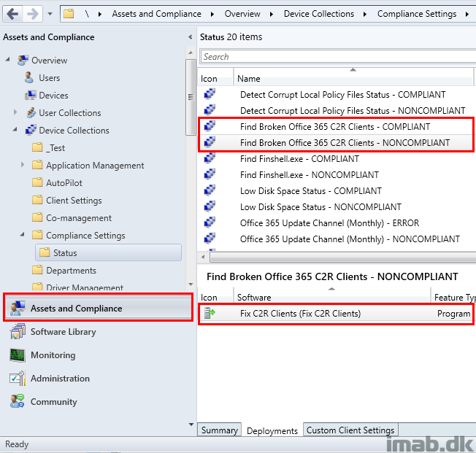
Task: Expand the User Collections node
Action: 15,112
